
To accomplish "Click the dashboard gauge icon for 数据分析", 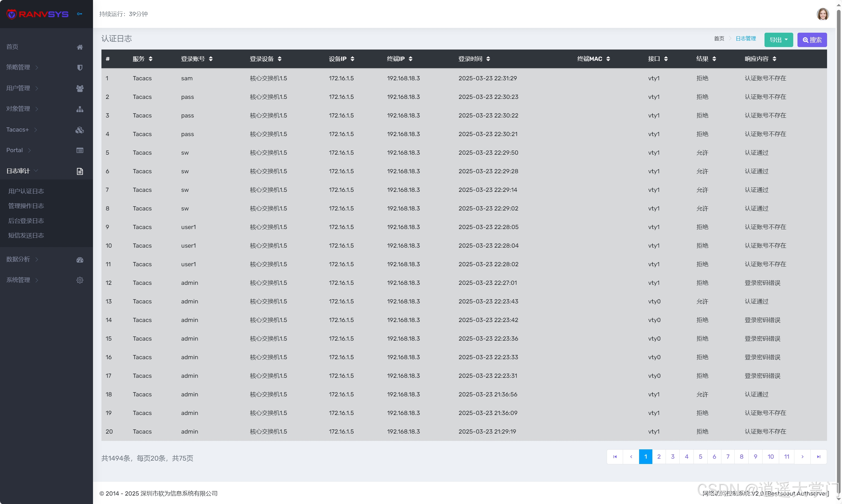I will pos(80,260).
